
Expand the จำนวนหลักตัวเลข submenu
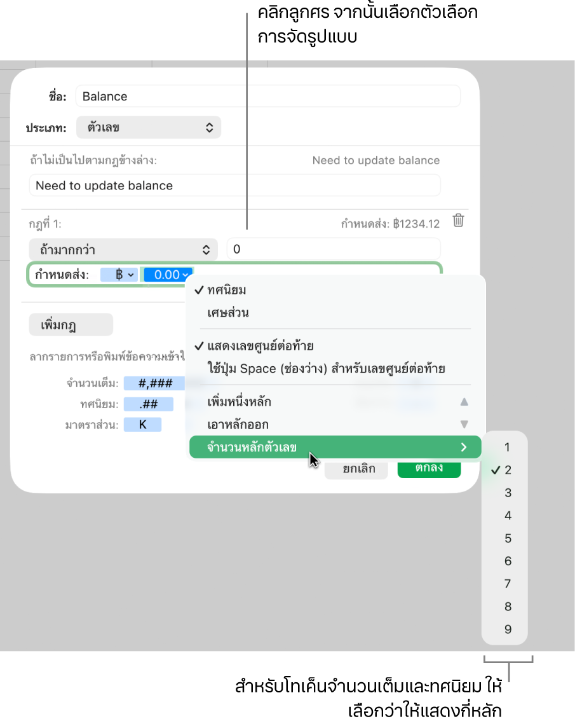click(335, 447)
